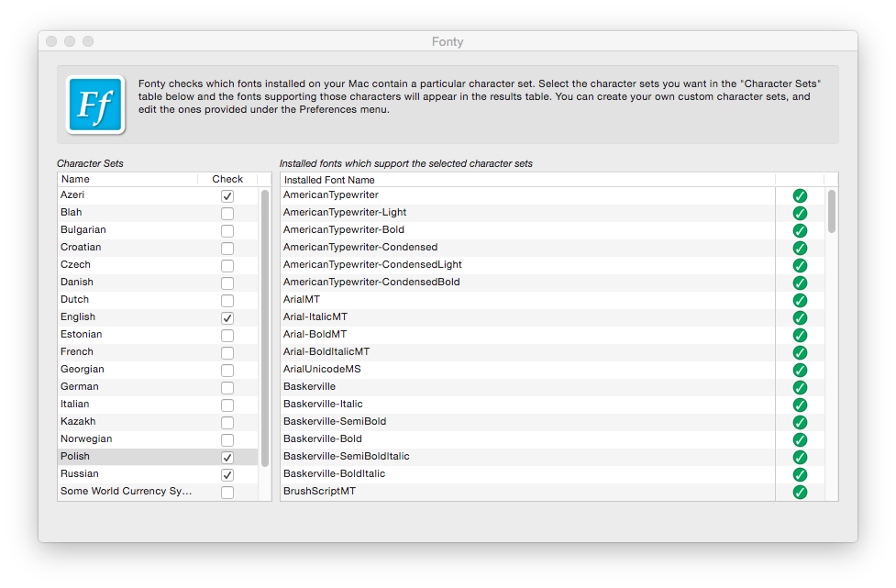Click green checkmark for ArialMT
Image resolution: width=896 pixels, height=588 pixels.
pyautogui.click(x=800, y=301)
